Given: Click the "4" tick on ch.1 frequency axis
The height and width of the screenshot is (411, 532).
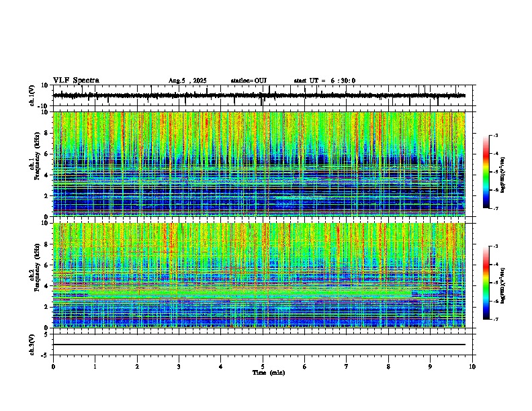Looking at the screenshot, I should pos(46,175).
